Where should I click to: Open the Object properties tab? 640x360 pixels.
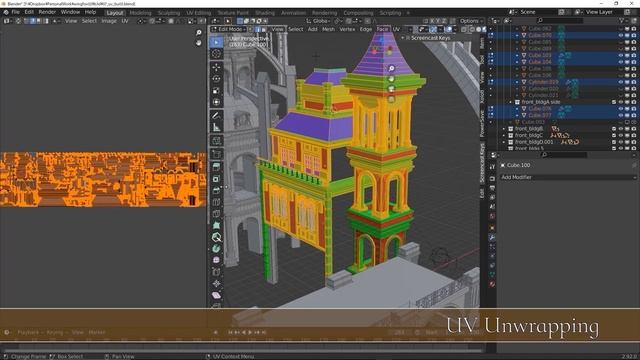492,228
